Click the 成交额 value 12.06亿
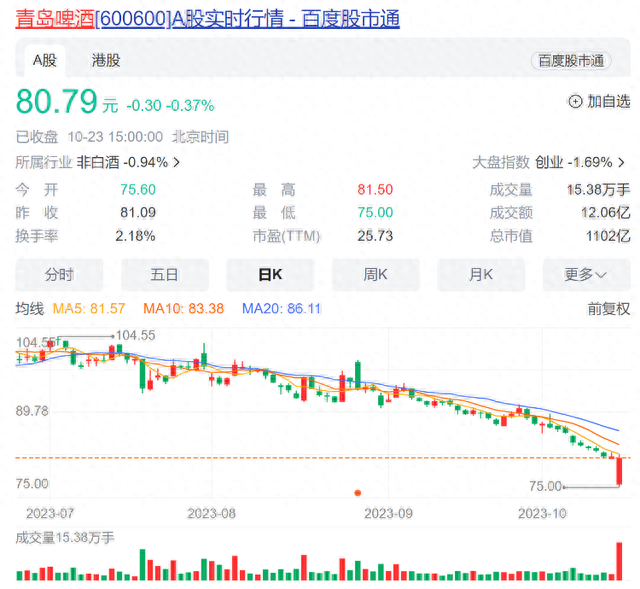 (x=606, y=212)
